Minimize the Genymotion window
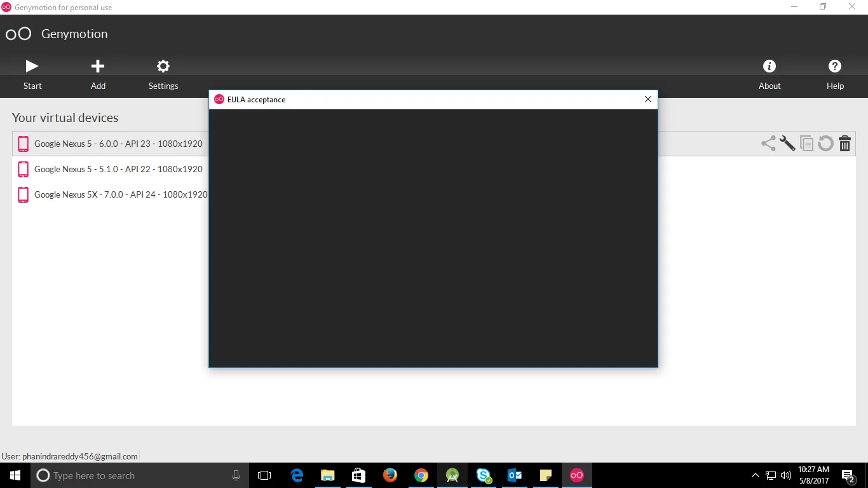The image size is (868, 488). pyautogui.click(x=795, y=7)
